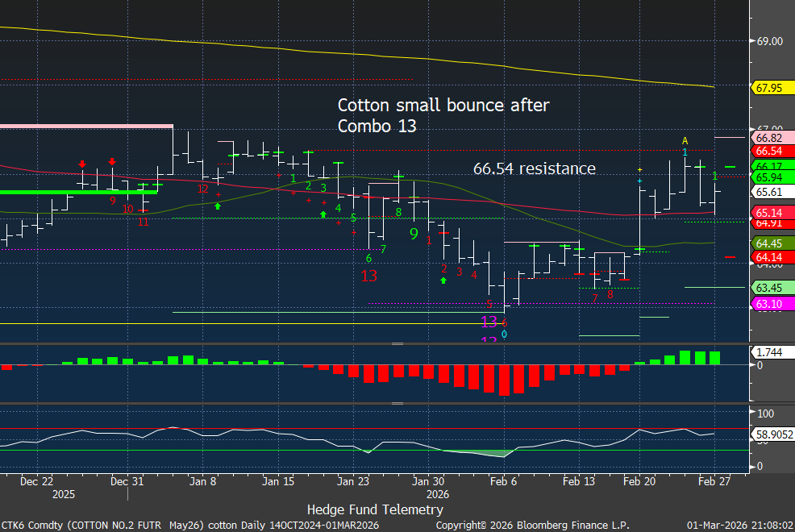Click the red 66.54 resistance price tag
Image resolution: width=795 pixels, height=532 pixels.
767,151
